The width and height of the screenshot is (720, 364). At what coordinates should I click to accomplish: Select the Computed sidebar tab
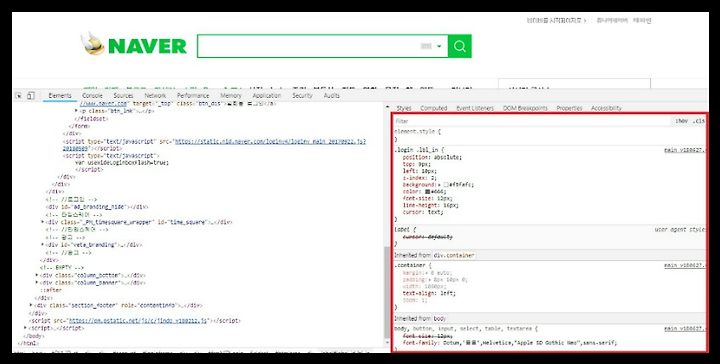click(433, 108)
